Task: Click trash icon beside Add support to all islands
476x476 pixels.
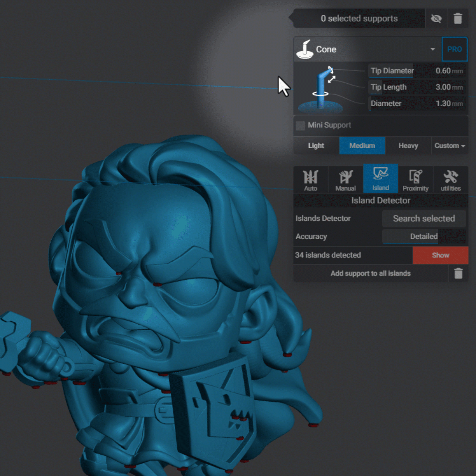Action: (458, 273)
